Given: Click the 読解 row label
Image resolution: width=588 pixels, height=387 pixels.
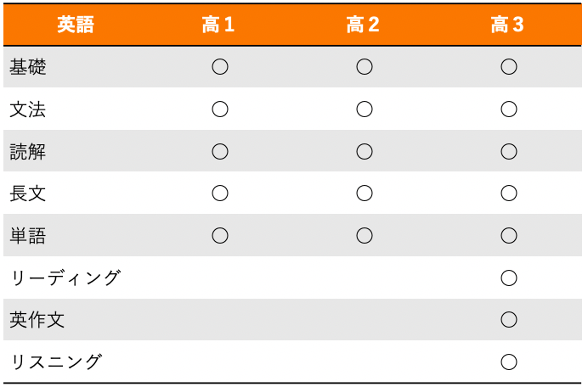Looking at the screenshot, I should [x=28, y=152].
